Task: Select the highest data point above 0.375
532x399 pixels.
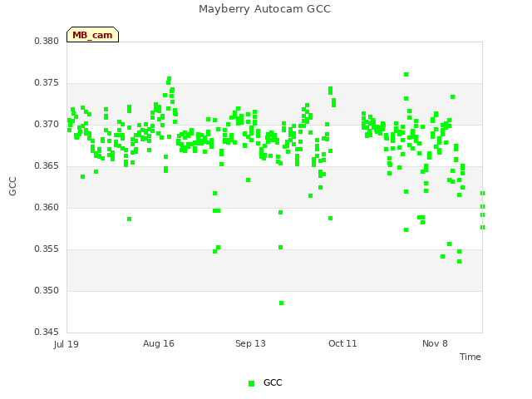Action: (406, 74)
